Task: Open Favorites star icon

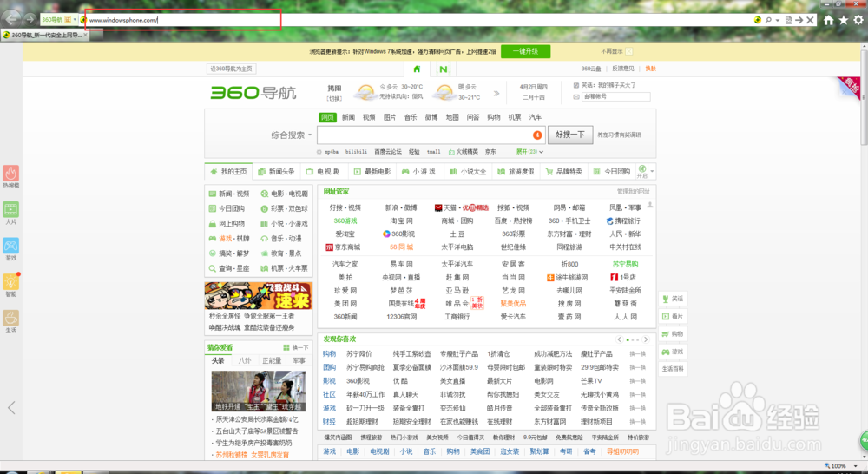Action: (x=843, y=20)
